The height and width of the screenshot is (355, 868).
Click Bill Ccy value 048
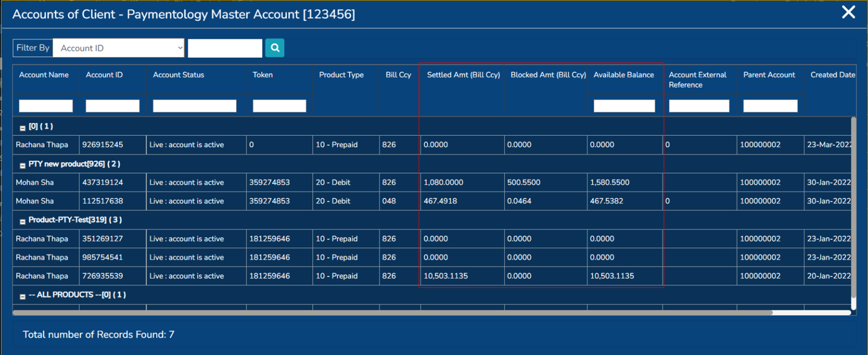pyautogui.click(x=389, y=201)
